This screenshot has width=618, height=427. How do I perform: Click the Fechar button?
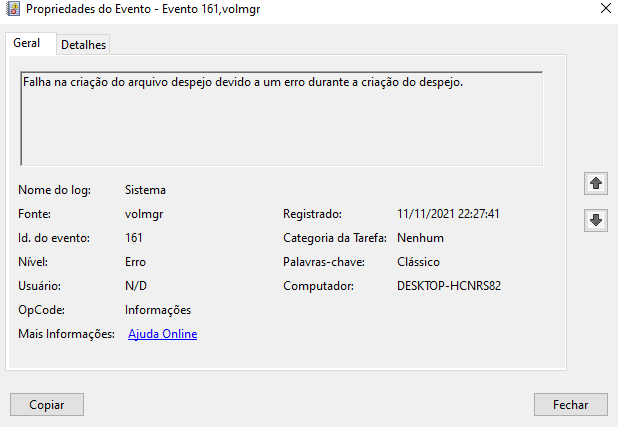570,405
